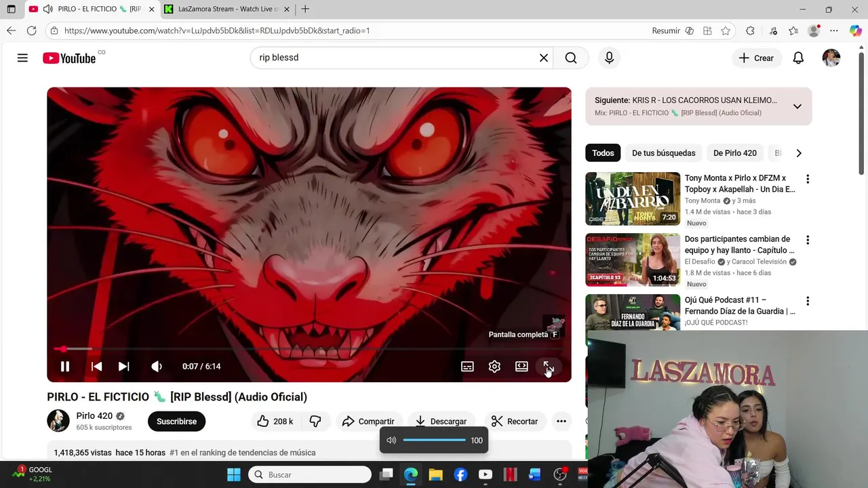Viewport: 868px width, 488px height.
Task: Open options for the Tony Monta video
Action: pos(807,179)
